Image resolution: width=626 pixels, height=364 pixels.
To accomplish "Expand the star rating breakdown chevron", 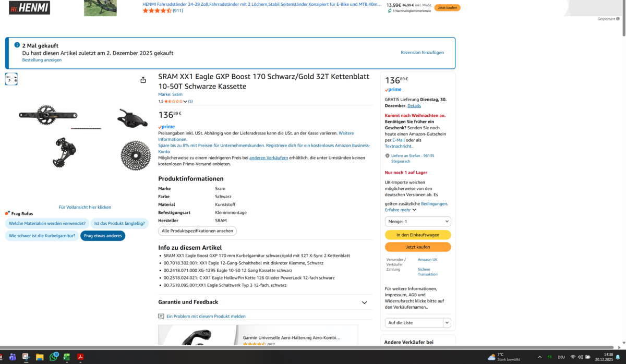I will (185, 102).
